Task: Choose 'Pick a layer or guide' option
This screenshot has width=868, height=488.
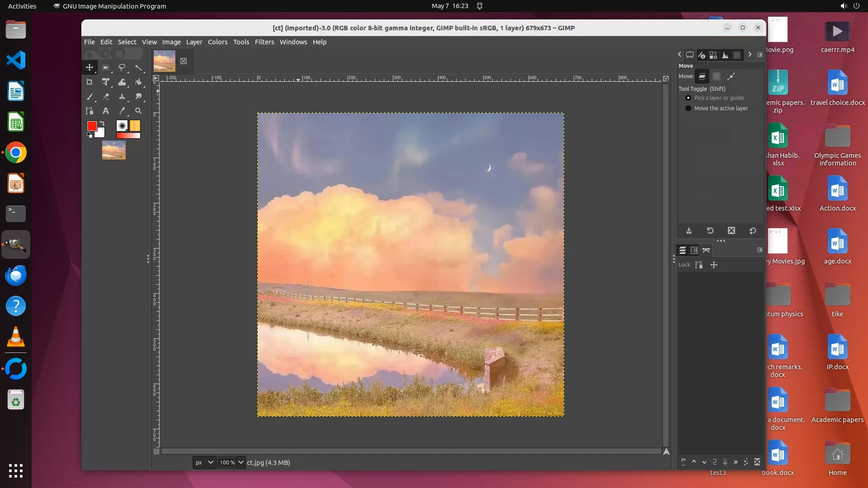Action: pyautogui.click(x=688, y=98)
